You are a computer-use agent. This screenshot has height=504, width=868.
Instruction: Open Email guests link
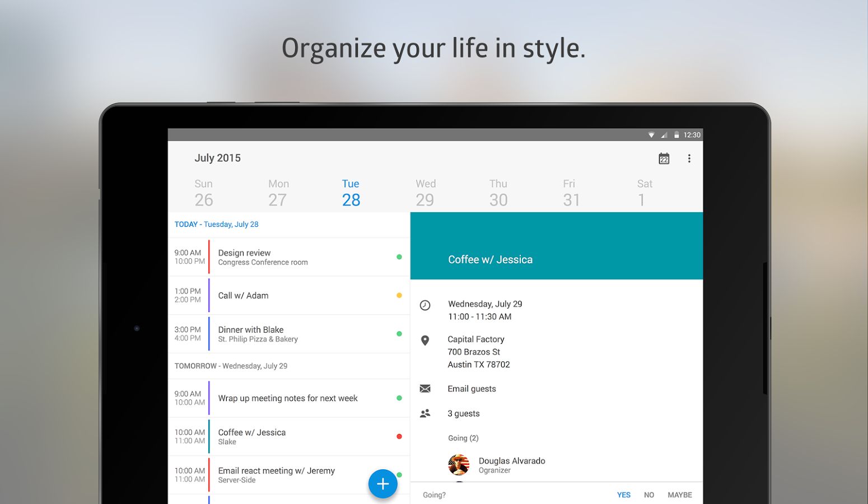(x=472, y=389)
